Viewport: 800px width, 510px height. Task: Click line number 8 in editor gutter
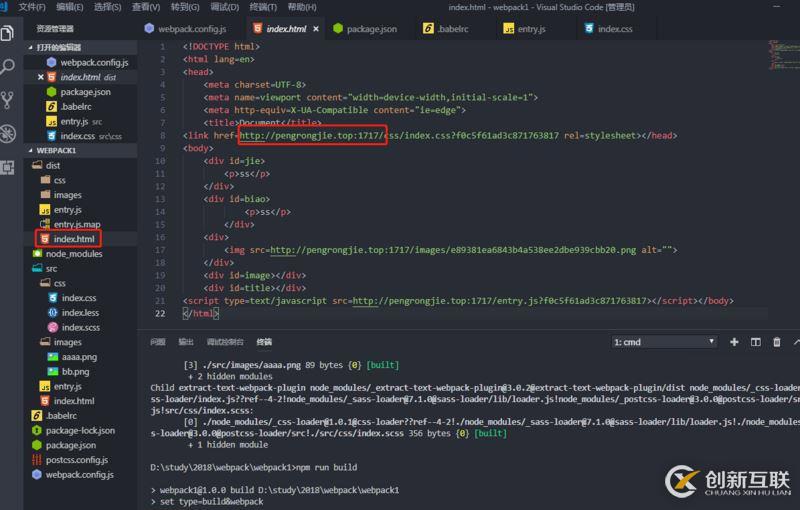162,136
